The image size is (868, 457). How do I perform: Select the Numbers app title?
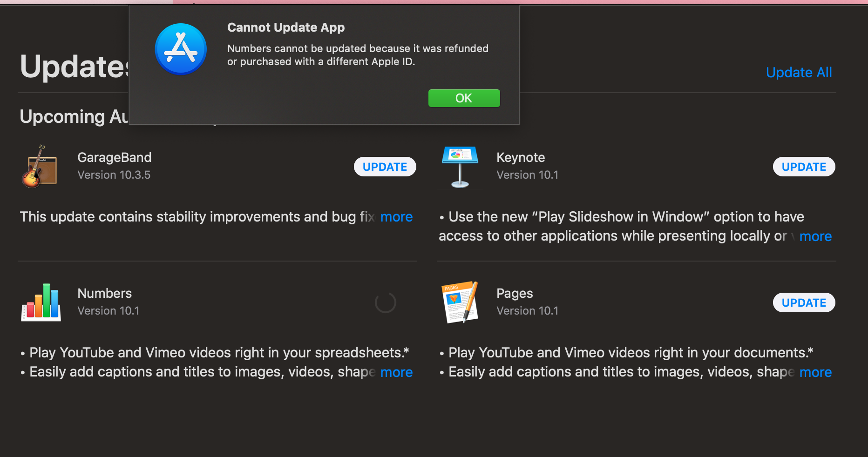tap(105, 293)
